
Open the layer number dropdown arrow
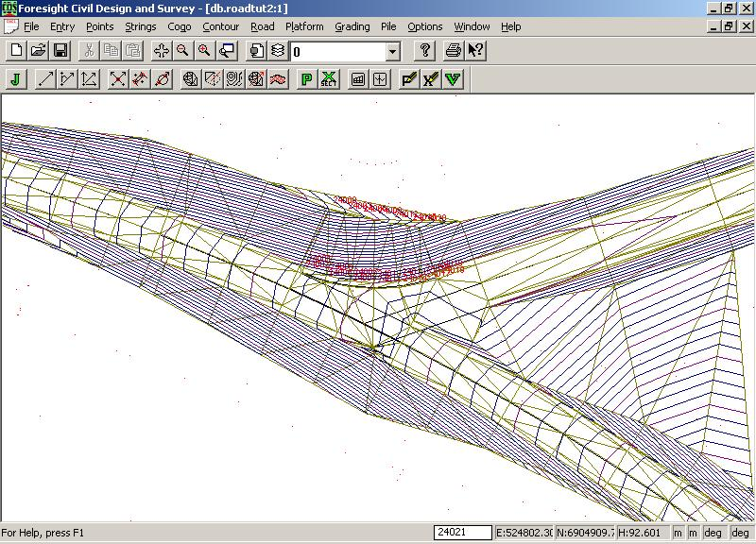[392, 51]
